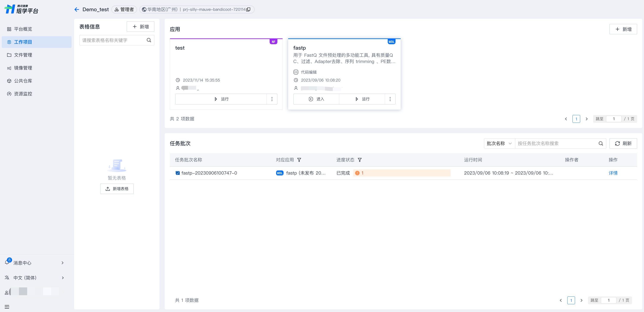644x312 pixels.
Task: Open 镜像管理 in the sidebar
Action: (23, 68)
